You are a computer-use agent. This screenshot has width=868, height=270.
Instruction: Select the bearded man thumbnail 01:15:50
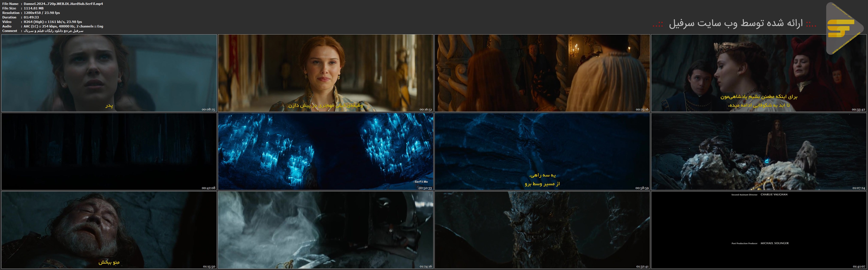point(109,230)
